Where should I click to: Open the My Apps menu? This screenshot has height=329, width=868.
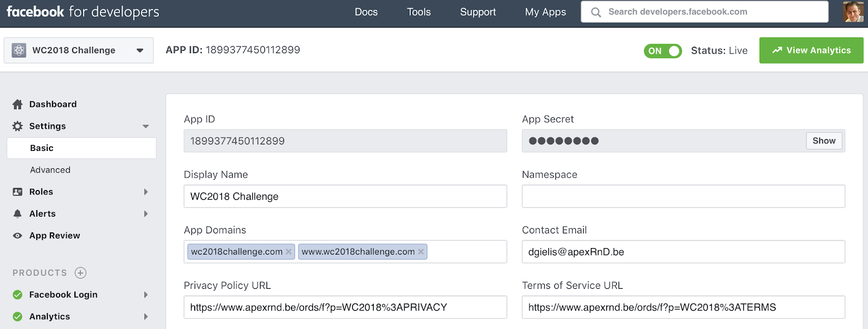(x=545, y=12)
